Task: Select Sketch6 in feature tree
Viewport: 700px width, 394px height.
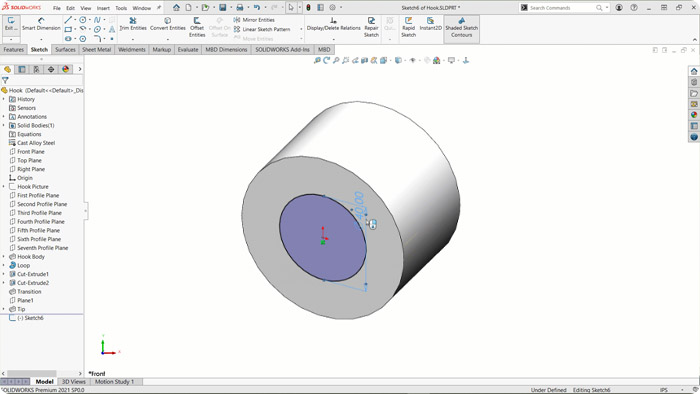Action: click(26, 318)
